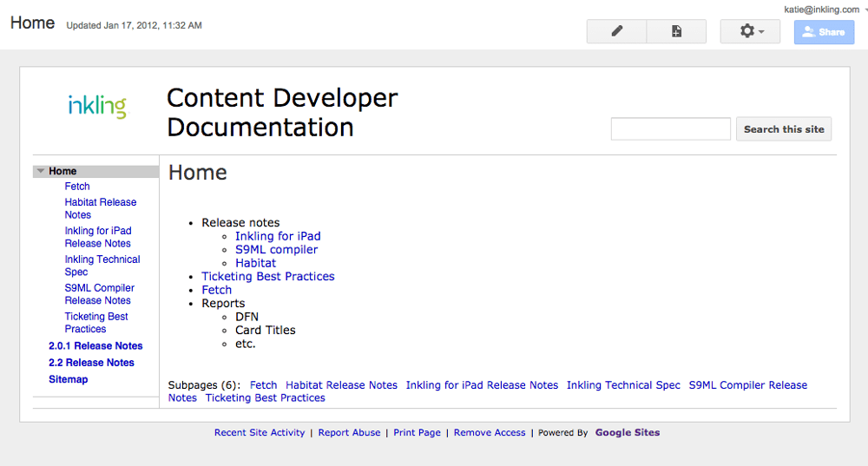Open S9ML Compiler Release Notes subpage link

748,385
